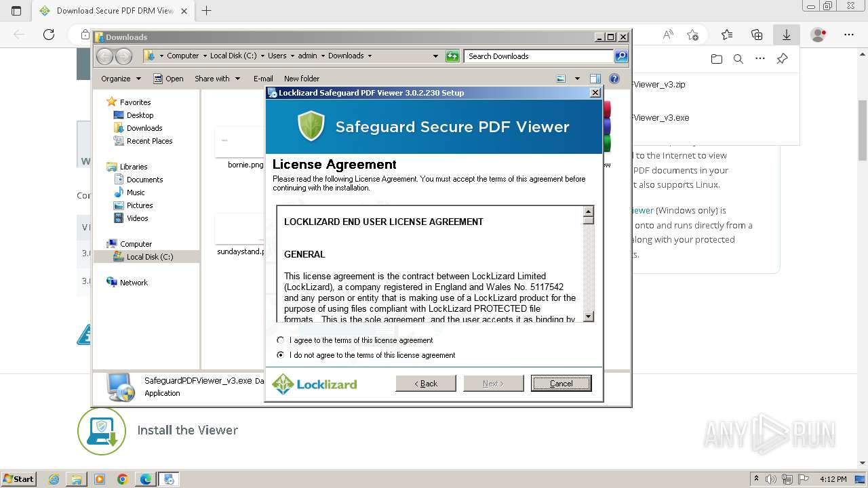Image resolution: width=868 pixels, height=488 pixels.
Task: Click E-mail in the Explorer toolbar
Action: [263, 79]
